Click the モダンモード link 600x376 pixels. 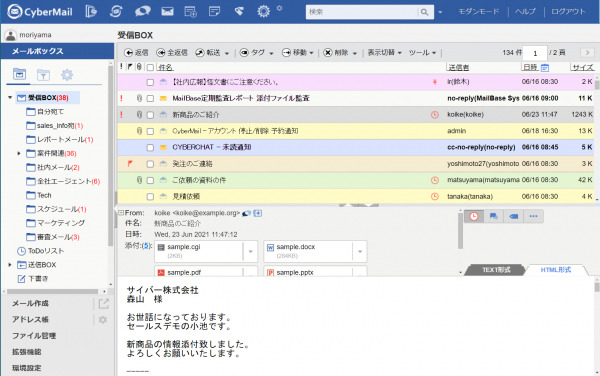point(479,11)
